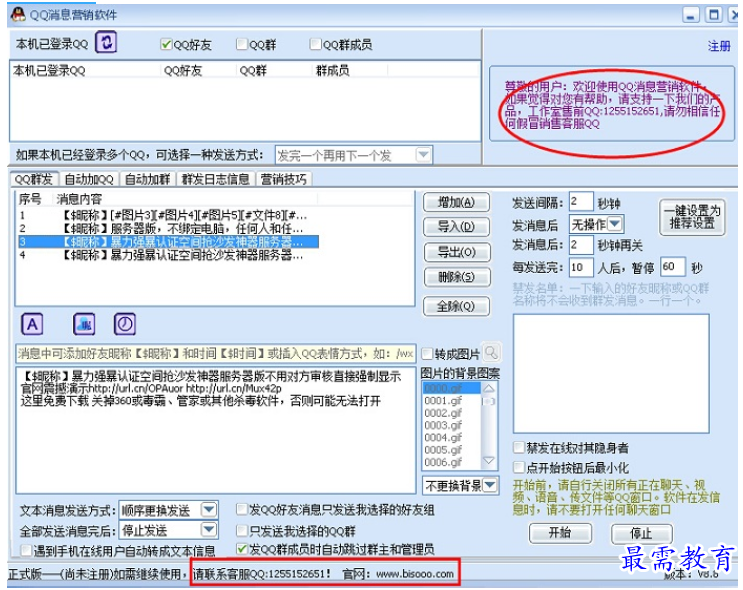This screenshot has width=743, height=590.
Task: Check 遇到手机在线用户自动转成文本信息
Action: click(26, 550)
